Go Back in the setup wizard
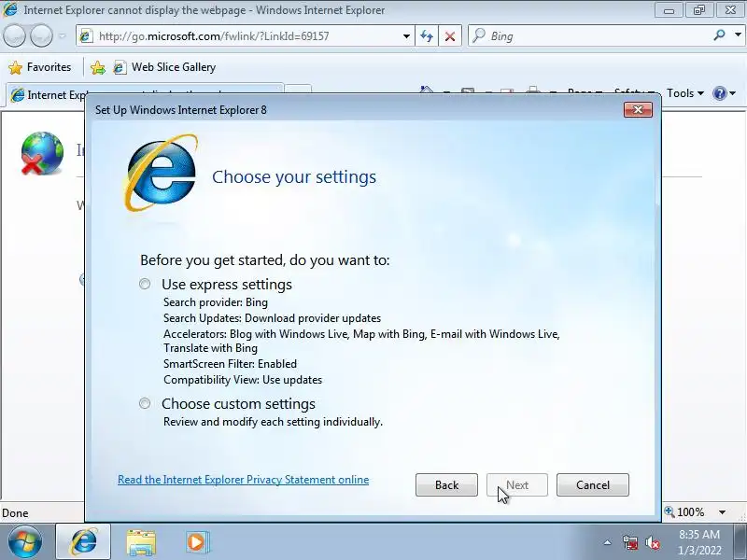Image resolution: width=747 pixels, height=560 pixels. tap(446, 484)
